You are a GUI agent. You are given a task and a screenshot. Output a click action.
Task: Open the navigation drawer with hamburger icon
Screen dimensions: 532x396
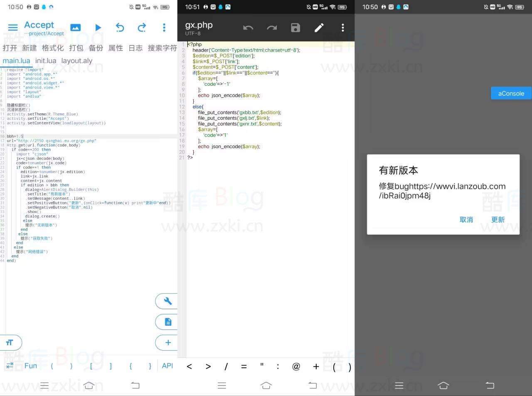point(12,27)
